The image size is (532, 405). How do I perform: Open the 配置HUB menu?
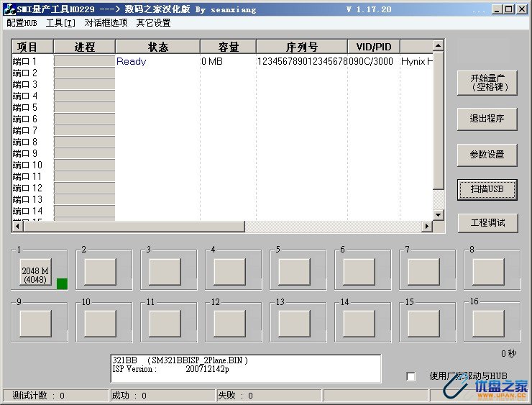22,22
